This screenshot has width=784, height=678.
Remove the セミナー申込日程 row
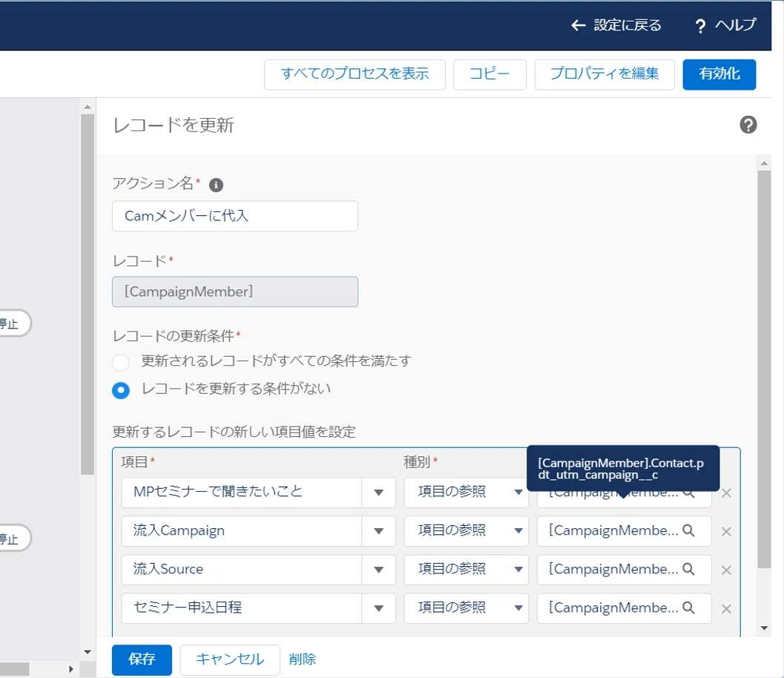tap(726, 608)
